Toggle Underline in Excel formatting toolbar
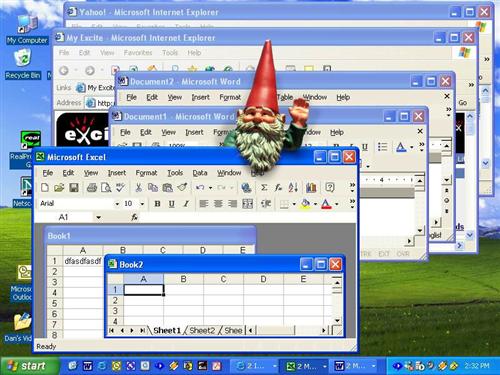The width and height of the screenshot is (500, 375). (172, 204)
